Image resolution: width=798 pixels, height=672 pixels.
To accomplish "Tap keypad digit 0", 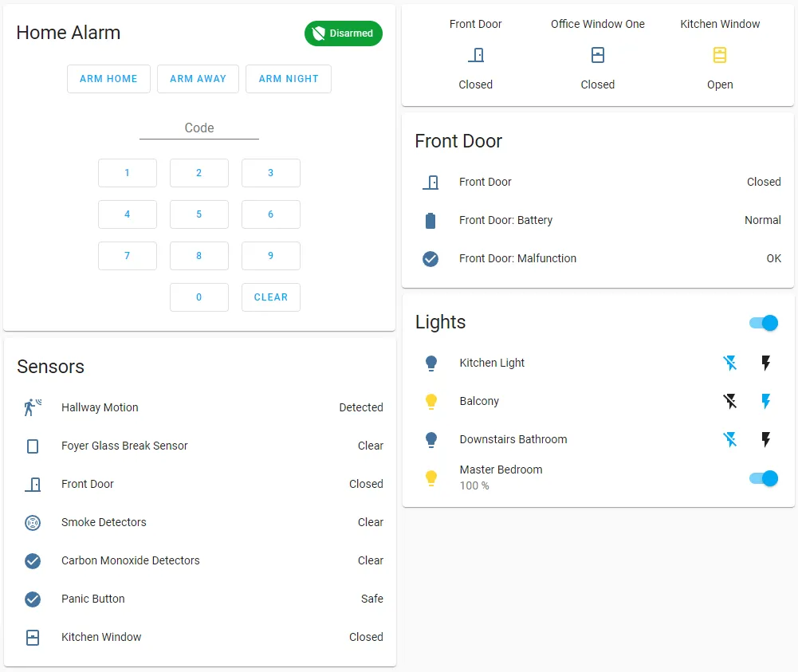I will click(199, 297).
